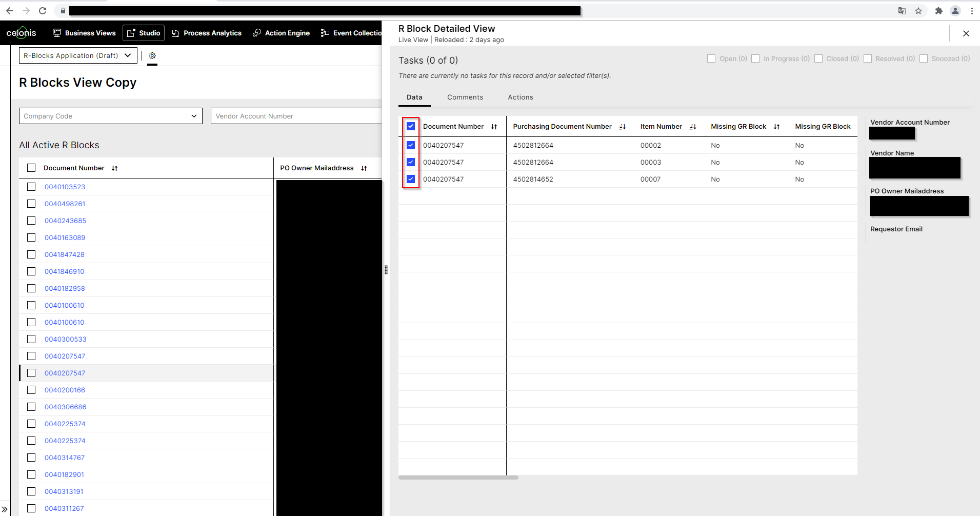This screenshot has height=516, width=980.
Task: Open document link 0040306686
Action: (66, 407)
